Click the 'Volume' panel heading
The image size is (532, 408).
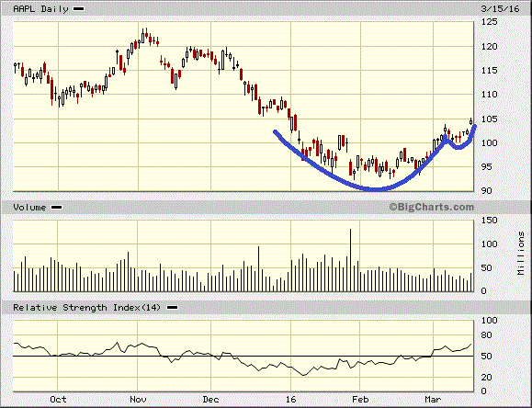tap(29, 207)
